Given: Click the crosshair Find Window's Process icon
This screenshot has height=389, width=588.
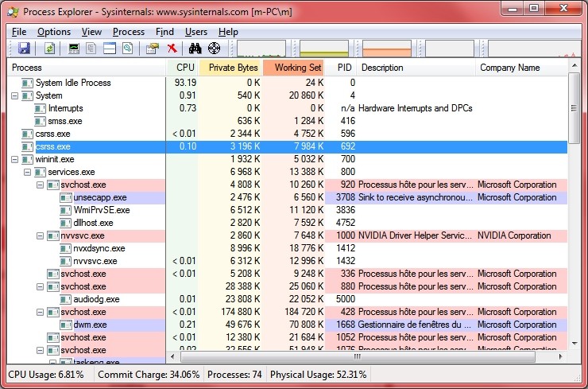Looking at the screenshot, I should (x=214, y=48).
